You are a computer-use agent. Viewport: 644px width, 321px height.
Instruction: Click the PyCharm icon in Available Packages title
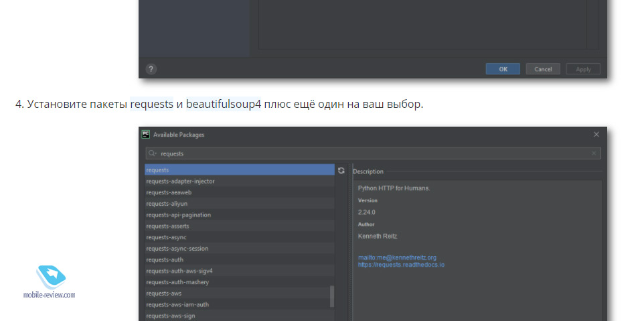146,135
